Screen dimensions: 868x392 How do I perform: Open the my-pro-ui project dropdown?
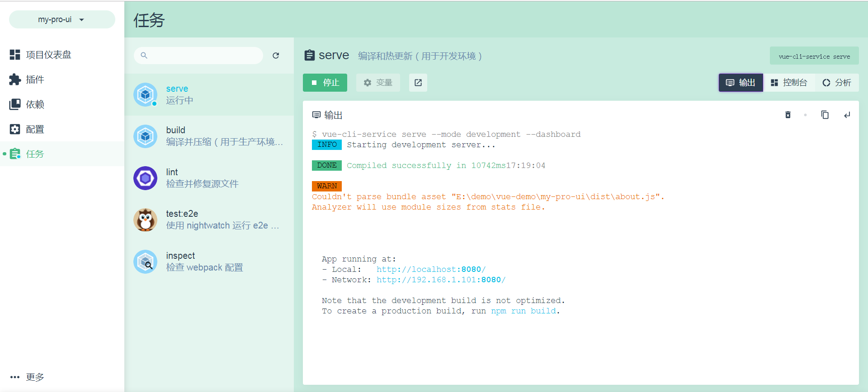click(61, 19)
